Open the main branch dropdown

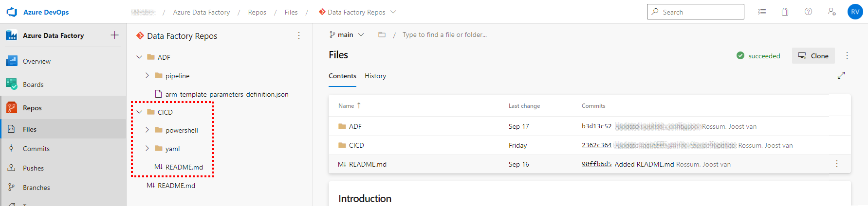pos(347,34)
